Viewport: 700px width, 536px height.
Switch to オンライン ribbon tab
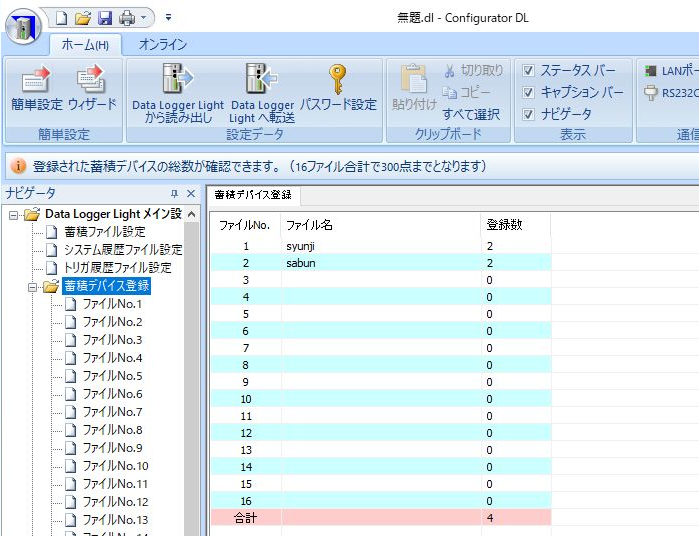162,45
